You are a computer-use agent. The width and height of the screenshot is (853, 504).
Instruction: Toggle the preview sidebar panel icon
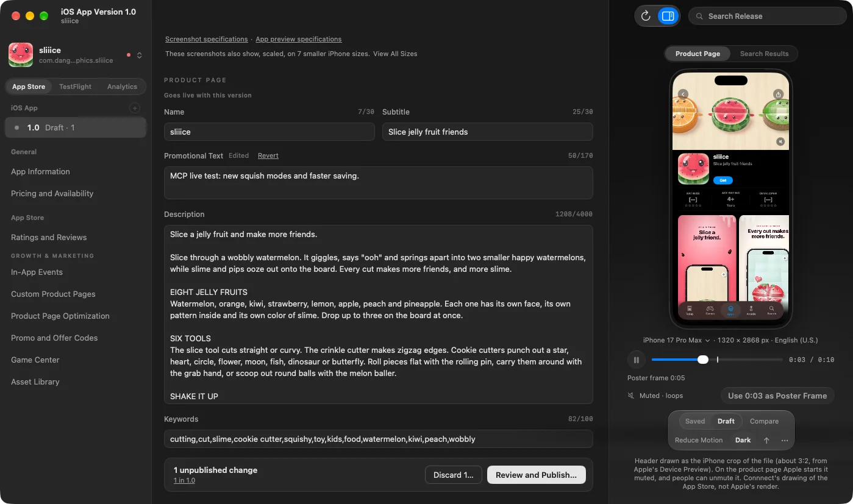pos(668,16)
